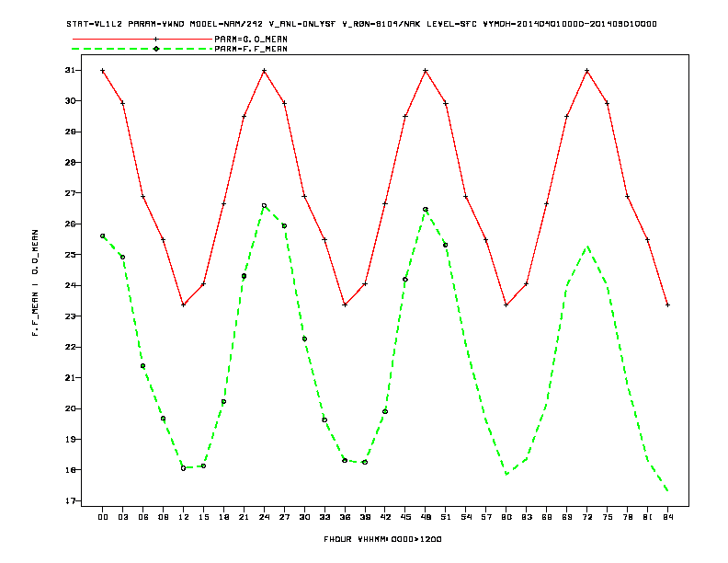Screen dimensions: 728x563
Task: Click the green legend line circle marker
Action: (x=156, y=49)
